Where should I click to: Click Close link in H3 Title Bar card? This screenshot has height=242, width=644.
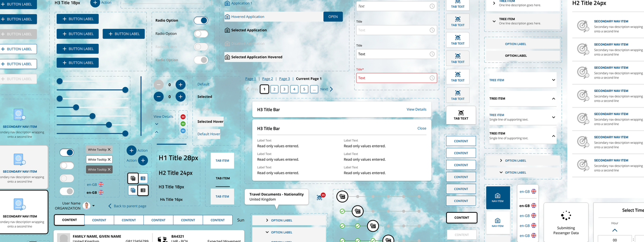pyautogui.click(x=422, y=128)
